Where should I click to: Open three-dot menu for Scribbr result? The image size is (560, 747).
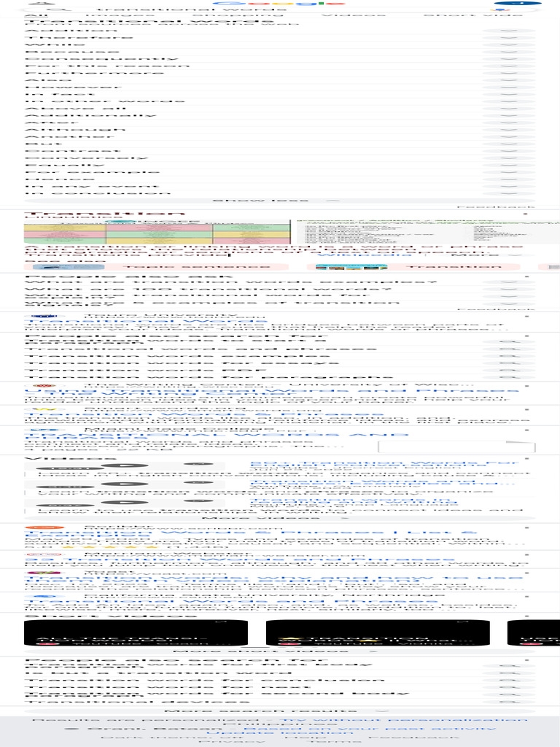(526, 527)
